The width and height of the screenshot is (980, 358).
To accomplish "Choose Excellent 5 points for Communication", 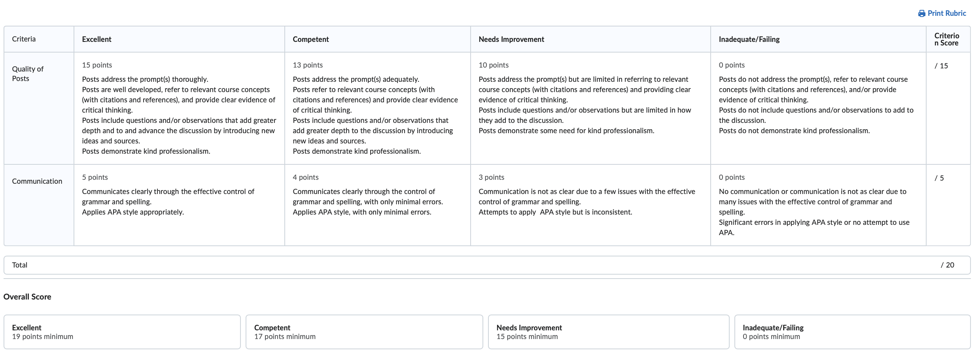I will pos(179,205).
